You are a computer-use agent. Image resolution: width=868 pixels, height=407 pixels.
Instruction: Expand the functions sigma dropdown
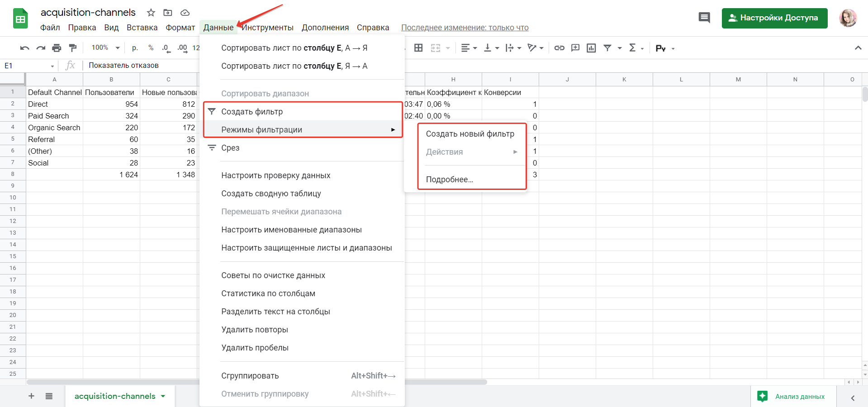pyautogui.click(x=636, y=48)
